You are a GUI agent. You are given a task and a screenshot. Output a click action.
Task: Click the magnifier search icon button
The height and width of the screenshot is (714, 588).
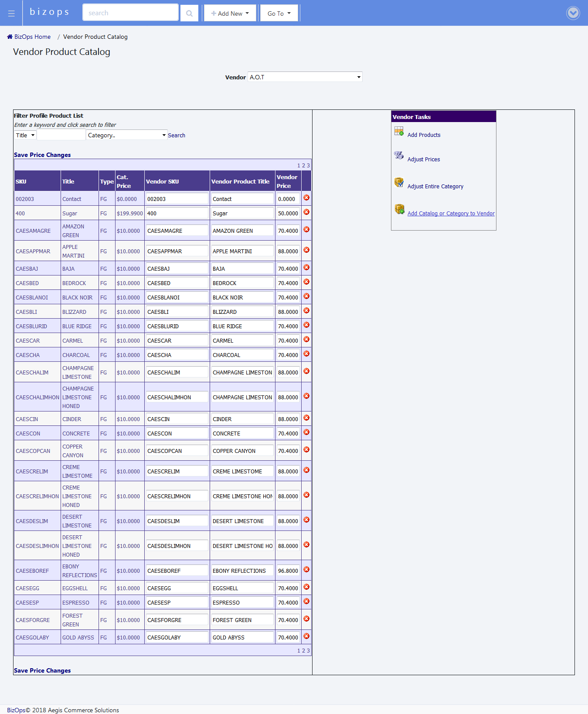point(189,14)
